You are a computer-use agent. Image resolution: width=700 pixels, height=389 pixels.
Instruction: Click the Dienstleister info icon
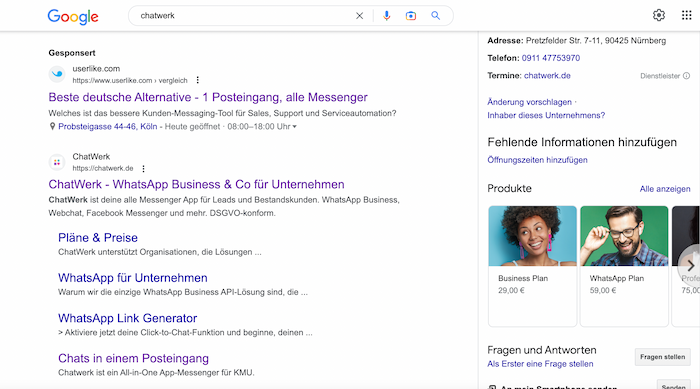(x=687, y=76)
